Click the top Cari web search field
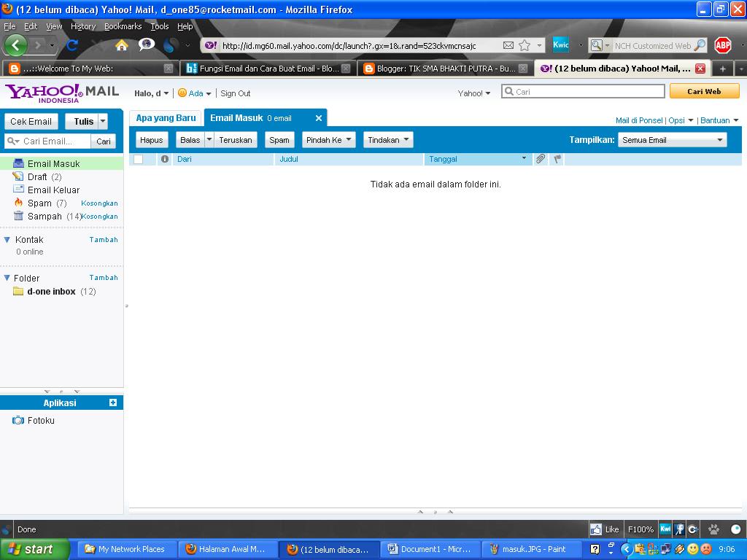The image size is (747, 560). (x=583, y=91)
